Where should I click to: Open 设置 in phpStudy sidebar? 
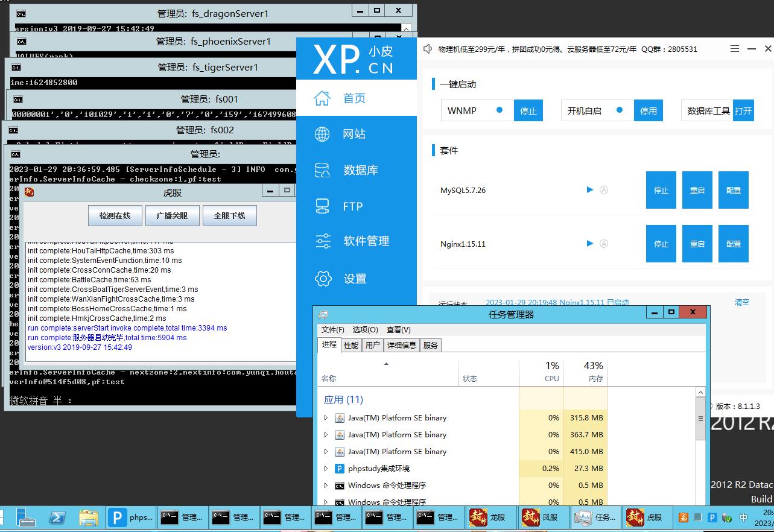[x=356, y=279]
